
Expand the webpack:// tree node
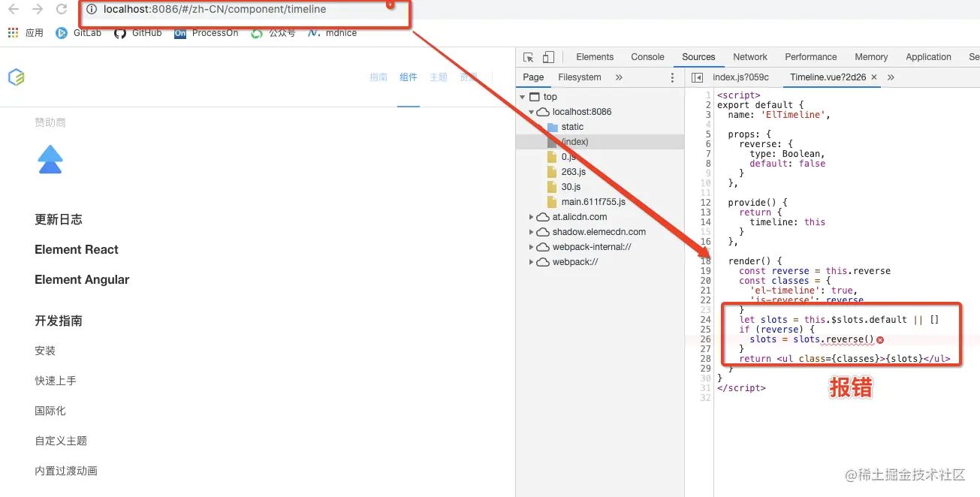[x=532, y=262]
